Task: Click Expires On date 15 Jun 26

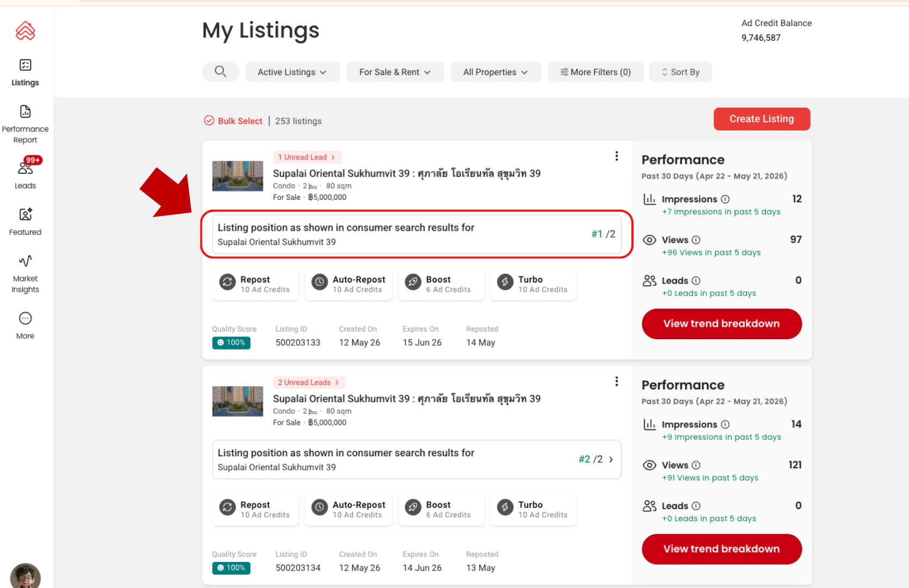Action: pyautogui.click(x=422, y=343)
